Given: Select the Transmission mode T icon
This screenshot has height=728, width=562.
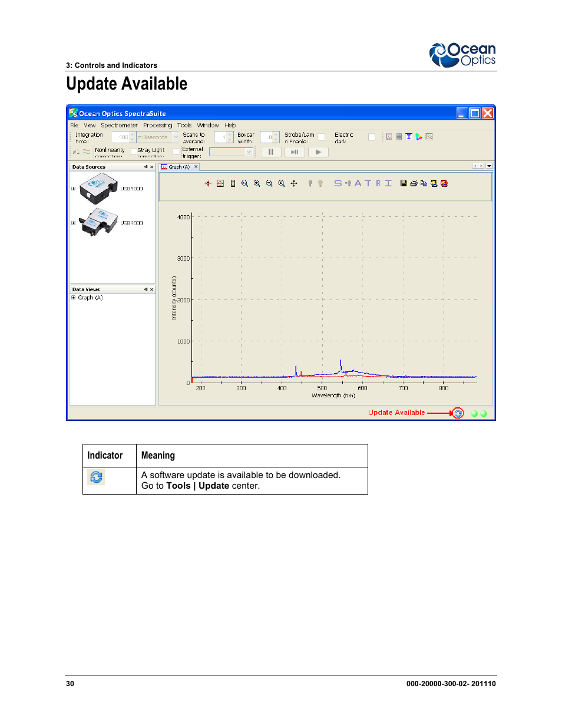Looking at the screenshot, I should click(368, 183).
